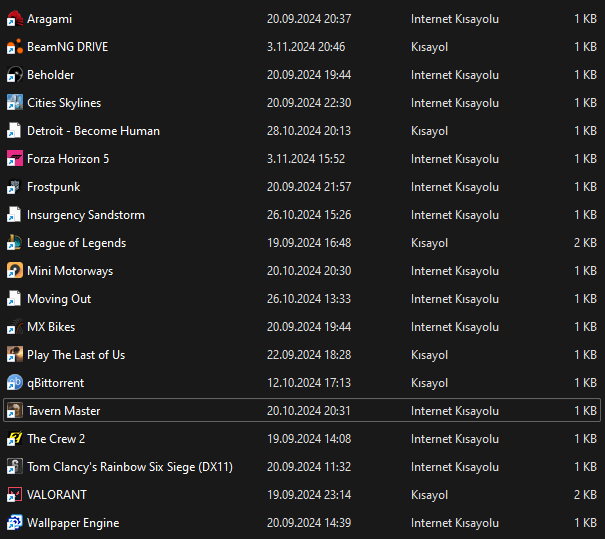Click the The Crew 2 icon
The height and width of the screenshot is (539, 605).
(x=15, y=439)
